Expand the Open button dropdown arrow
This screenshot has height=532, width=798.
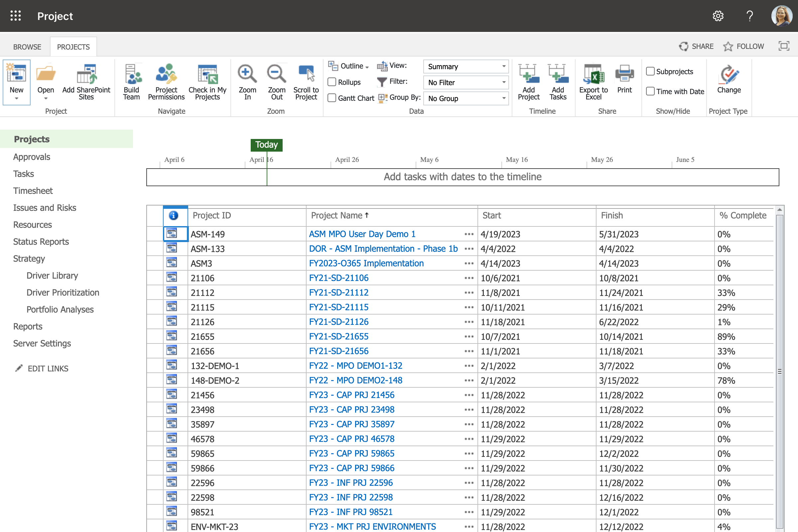pyautogui.click(x=46, y=98)
